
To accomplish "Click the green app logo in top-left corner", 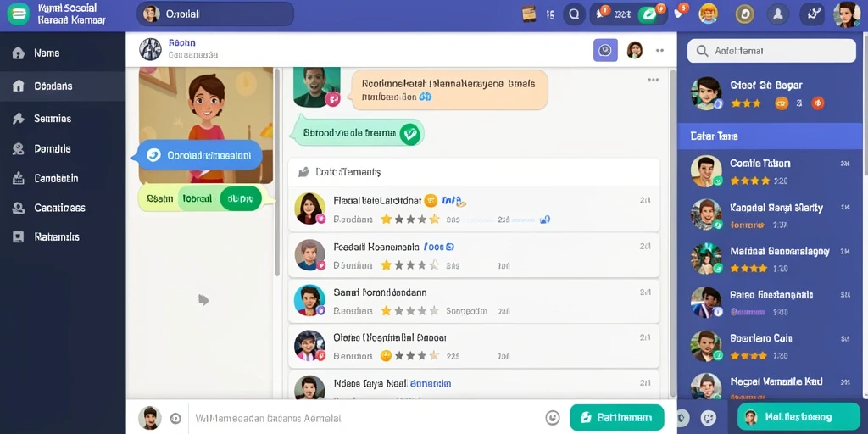I will coord(19,14).
